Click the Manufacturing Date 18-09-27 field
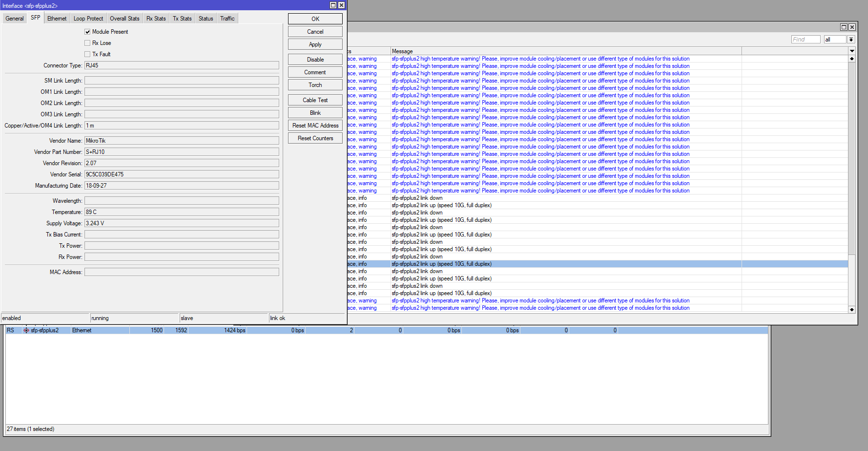 click(182, 186)
